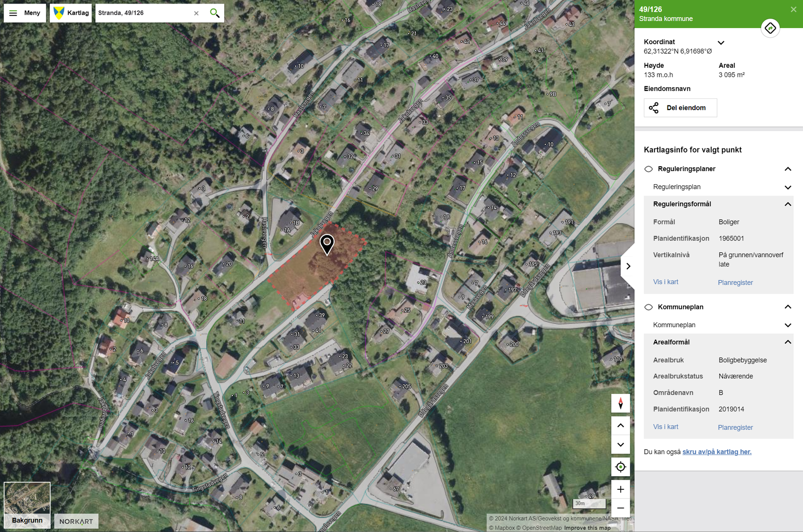This screenshot has height=532, width=803.
Task: Click the Kartlagsinfo for valgt punkt heading
Action: pos(693,150)
